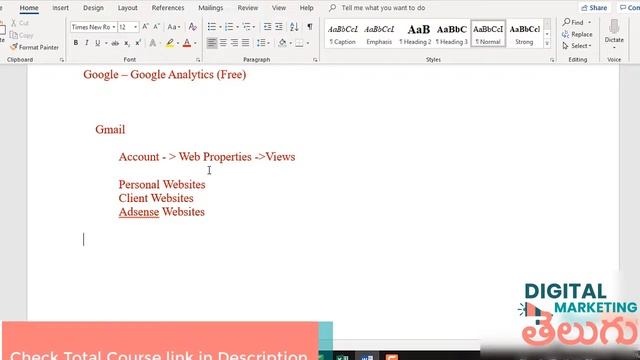The width and height of the screenshot is (640, 360).
Task: Open the orange app in the taskbar
Action: click(x=391, y=357)
